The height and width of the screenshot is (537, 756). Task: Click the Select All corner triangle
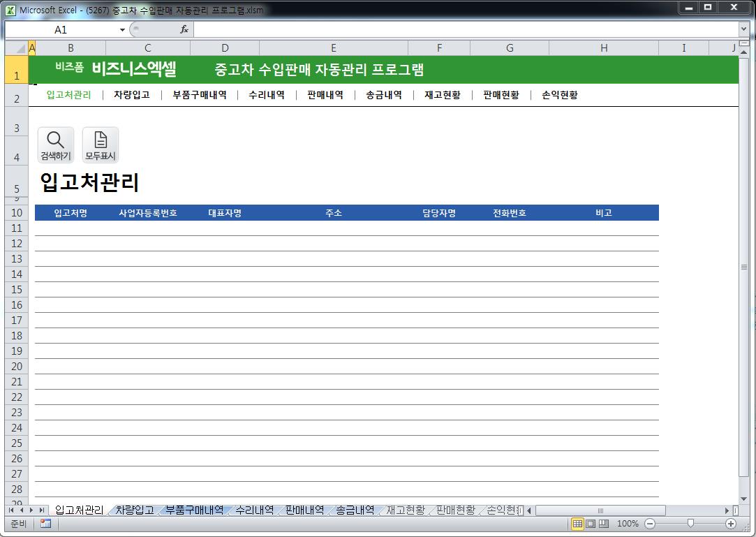point(17,47)
